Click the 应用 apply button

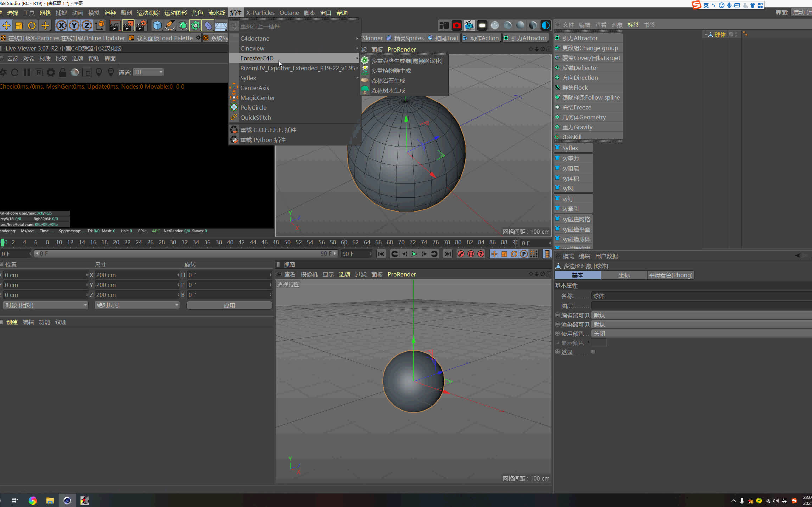pos(229,305)
